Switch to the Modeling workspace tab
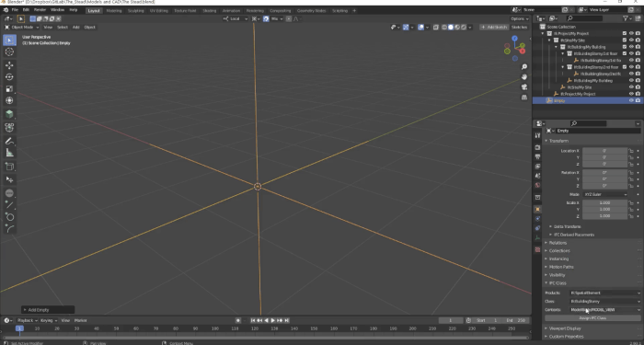Image resolution: width=644 pixels, height=345 pixels. (x=114, y=11)
